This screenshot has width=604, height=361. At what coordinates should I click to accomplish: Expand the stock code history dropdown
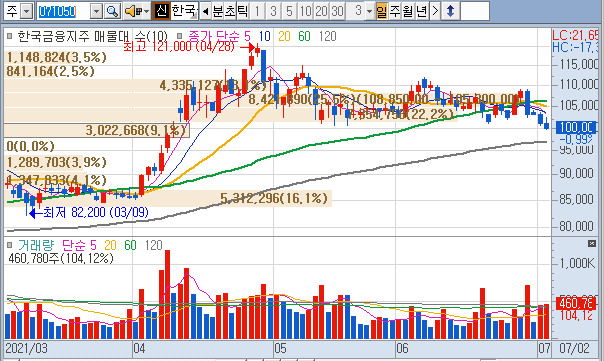pos(96,11)
